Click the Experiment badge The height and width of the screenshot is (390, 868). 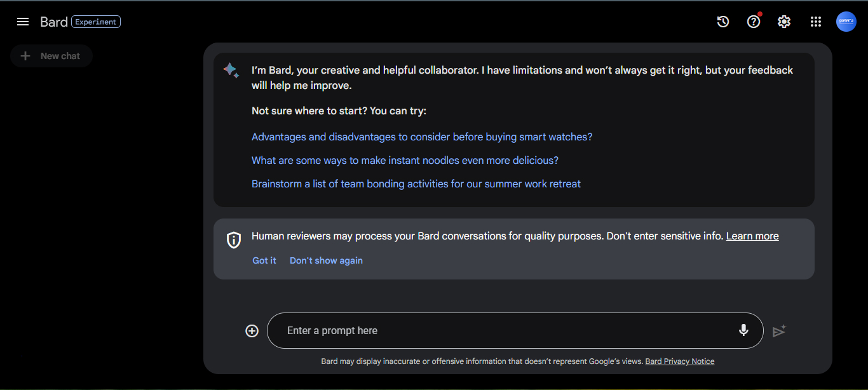96,22
